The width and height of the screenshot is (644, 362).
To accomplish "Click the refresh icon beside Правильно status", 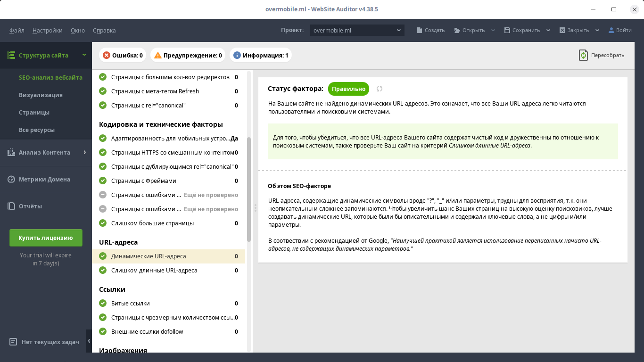I will (x=380, y=89).
